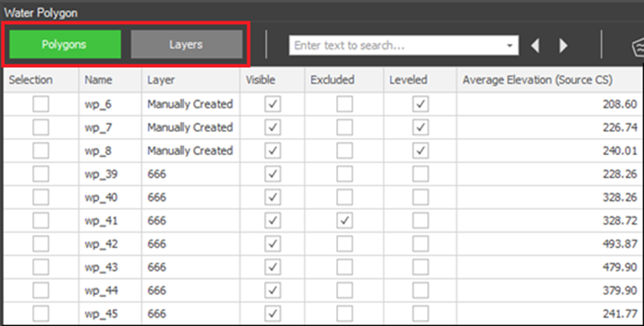Screen dimensions: 644x326
Task: Click the elevation value 241.77
Action: (619, 313)
